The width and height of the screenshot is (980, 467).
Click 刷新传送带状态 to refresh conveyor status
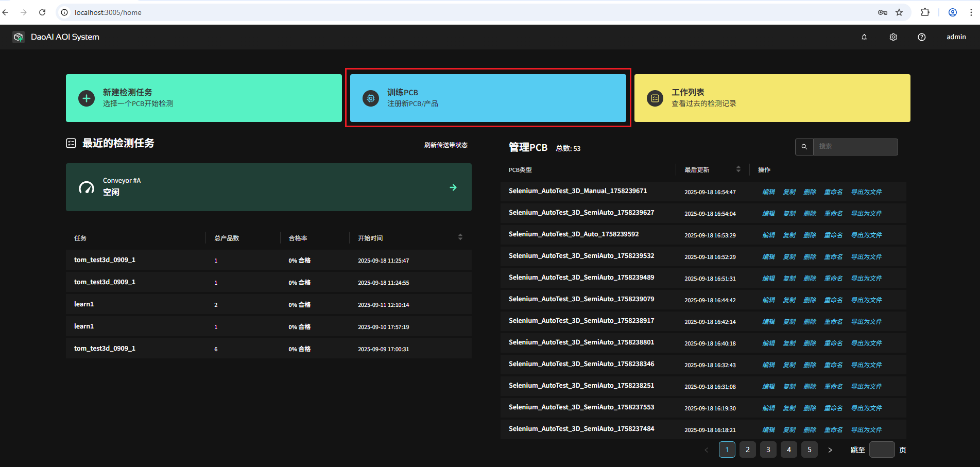[x=445, y=145]
